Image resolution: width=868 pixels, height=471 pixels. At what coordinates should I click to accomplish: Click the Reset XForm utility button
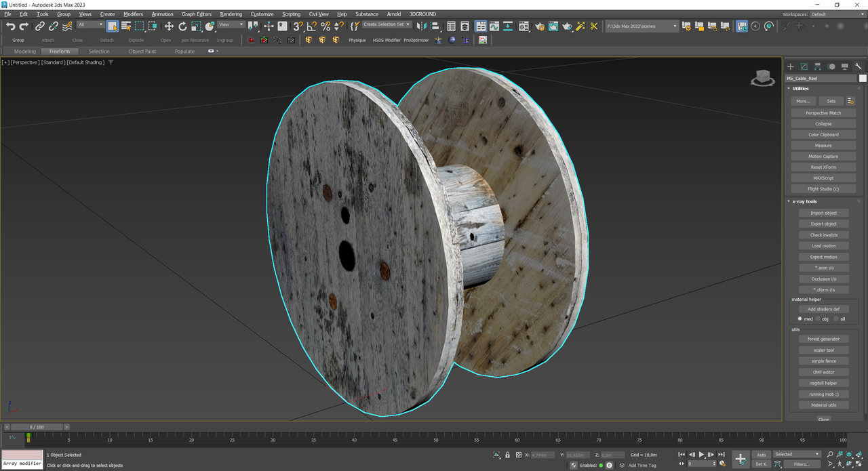click(823, 167)
